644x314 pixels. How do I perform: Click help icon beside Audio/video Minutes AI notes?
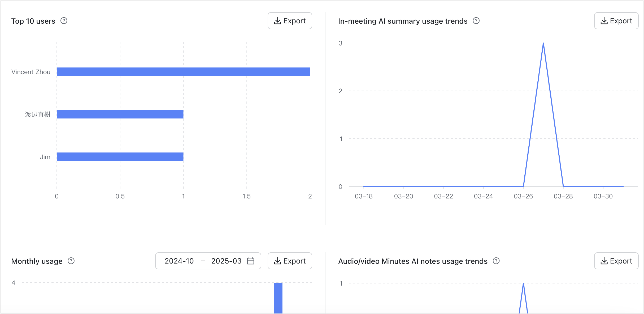(496, 261)
